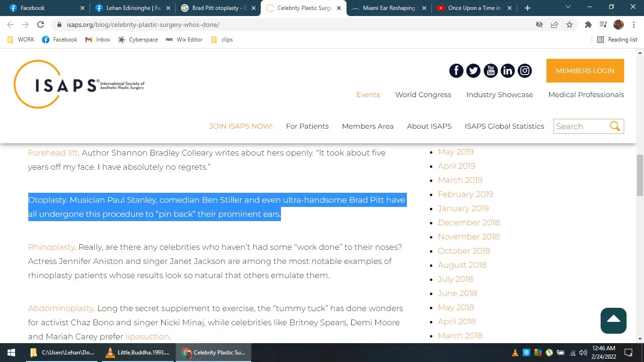The height and width of the screenshot is (362, 644).
Task: Open the ISAPS LinkedIn icon
Action: 508,71
